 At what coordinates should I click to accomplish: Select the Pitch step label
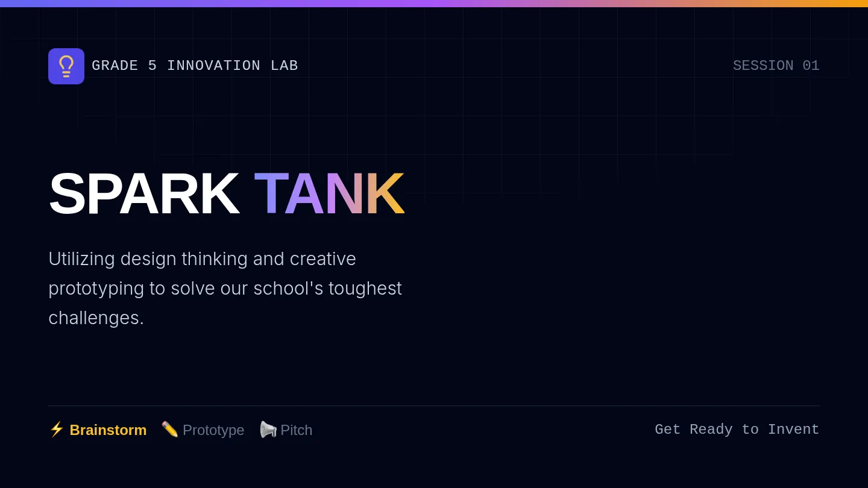click(296, 430)
